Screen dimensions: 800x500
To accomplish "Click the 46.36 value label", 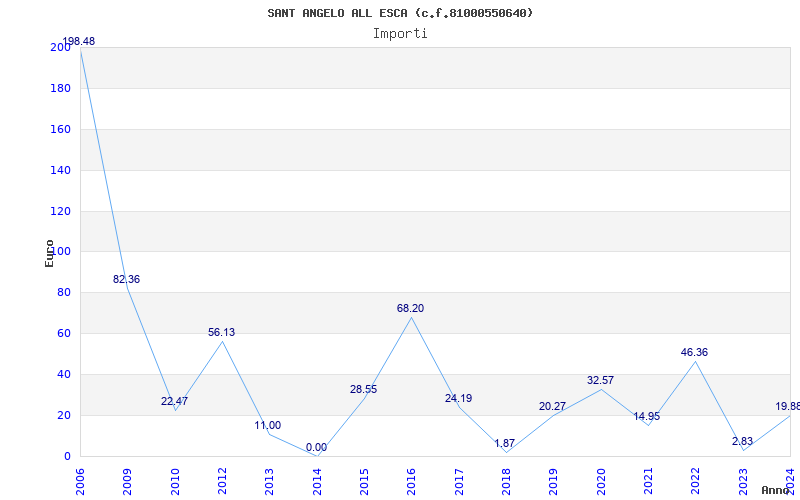I will (694, 352).
